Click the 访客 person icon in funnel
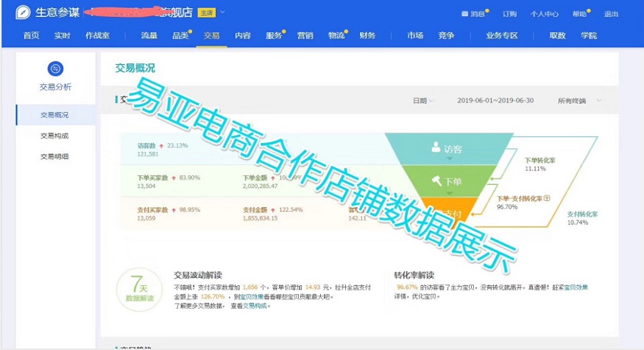The width and height of the screenshot is (644, 350). [436, 147]
